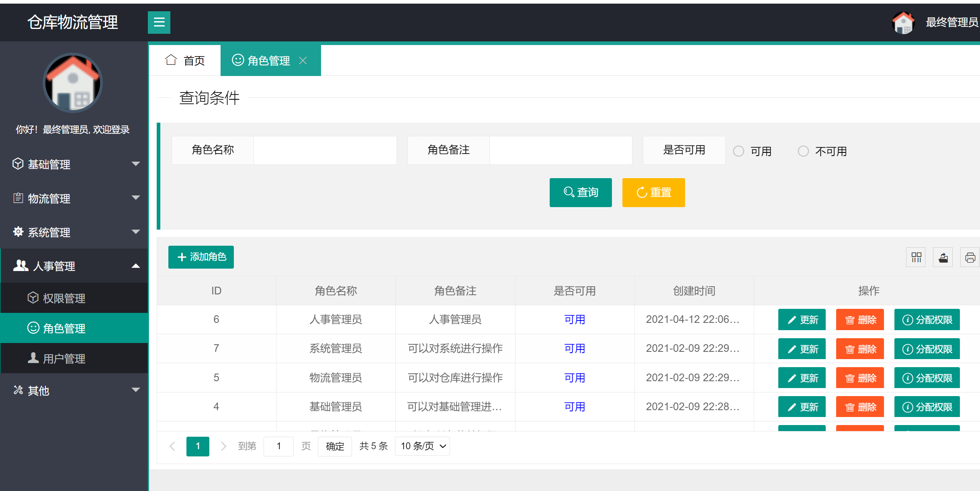Select the 不可用 radio button
Screen dimensions: 980x491
click(x=803, y=151)
